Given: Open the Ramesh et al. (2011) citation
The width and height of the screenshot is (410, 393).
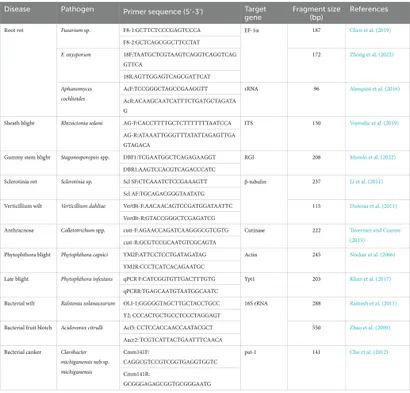Looking at the screenshot, I should (373, 303).
